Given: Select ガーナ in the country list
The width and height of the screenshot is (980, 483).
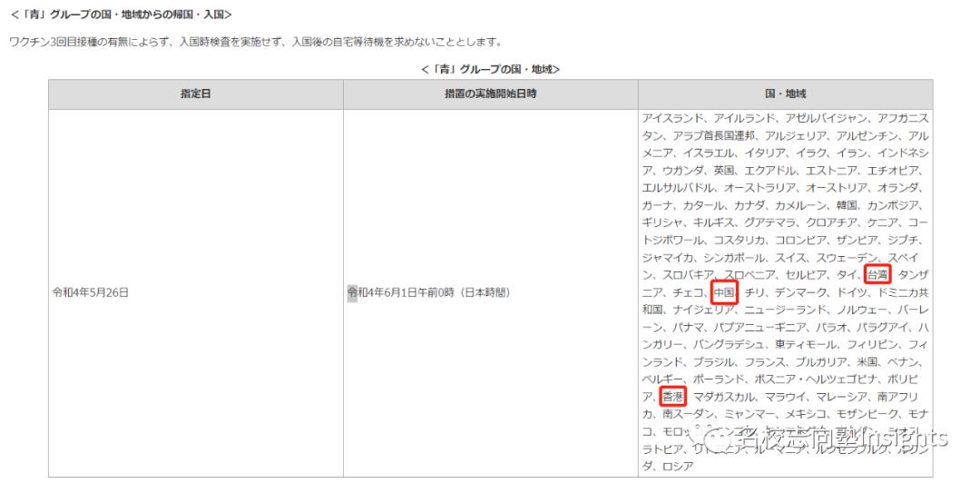Looking at the screenshot, I should pos(657,205).
